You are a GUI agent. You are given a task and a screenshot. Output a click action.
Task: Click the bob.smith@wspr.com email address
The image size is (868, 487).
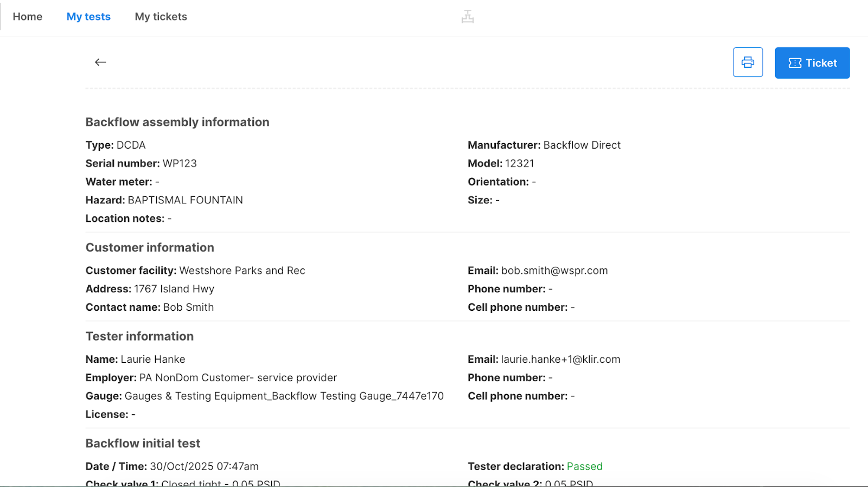(554, 271)
